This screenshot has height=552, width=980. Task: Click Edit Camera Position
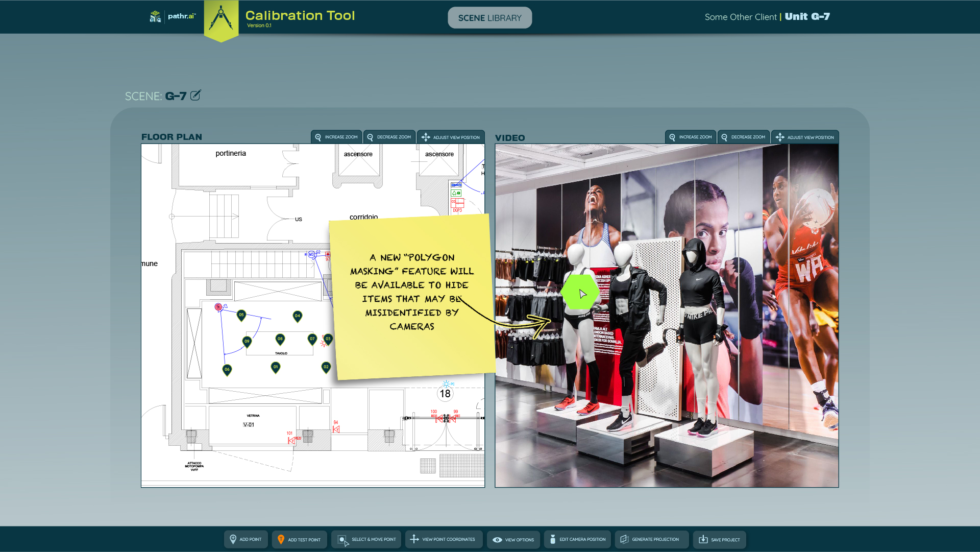pos(577,539)
